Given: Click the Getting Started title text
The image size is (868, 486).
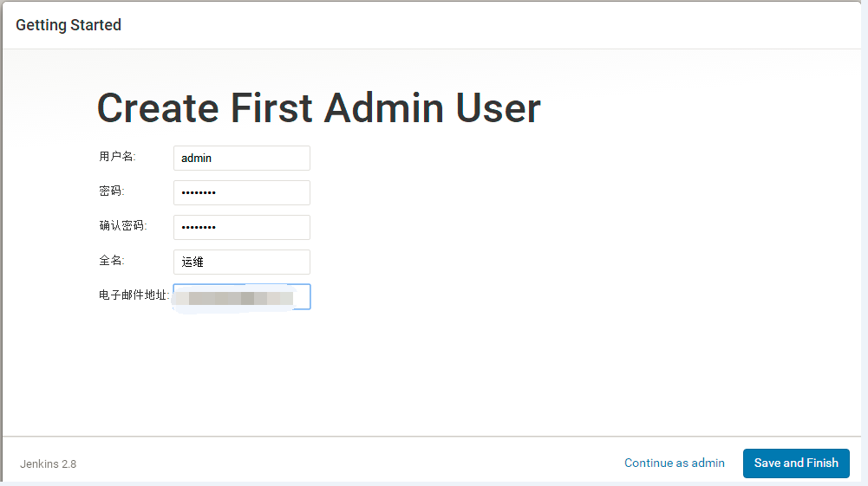Looking at the screenshot, I should pos(69,25).
